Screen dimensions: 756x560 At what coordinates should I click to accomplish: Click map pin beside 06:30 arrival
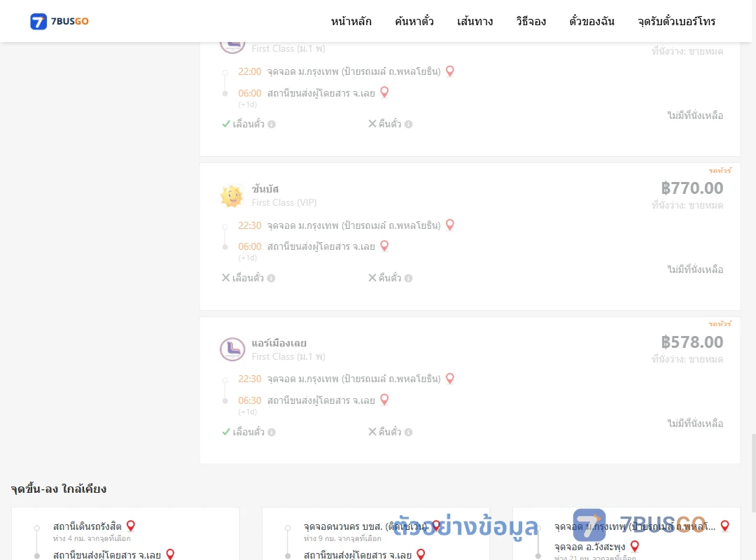384,400
